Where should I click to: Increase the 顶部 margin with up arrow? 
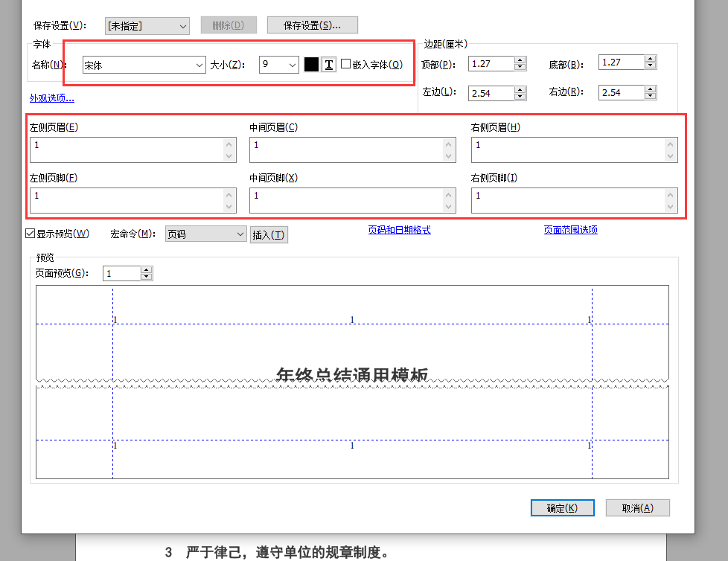520,58
